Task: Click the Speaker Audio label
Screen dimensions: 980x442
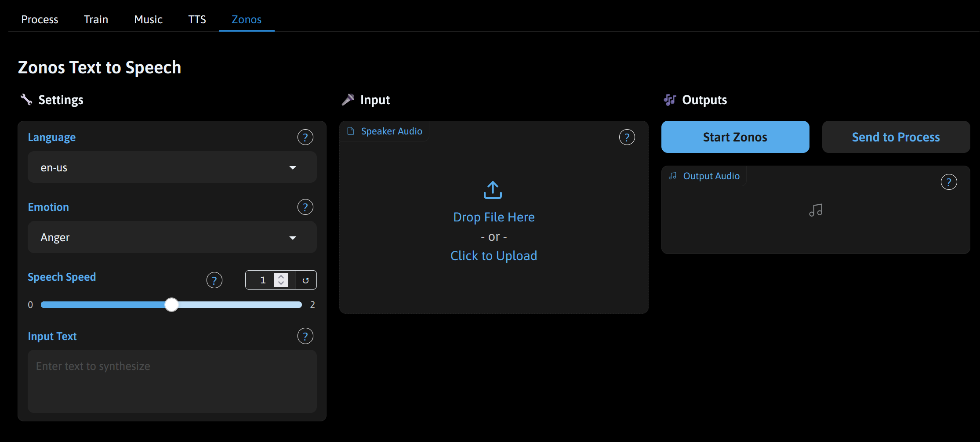Action: tap(391, 131)
